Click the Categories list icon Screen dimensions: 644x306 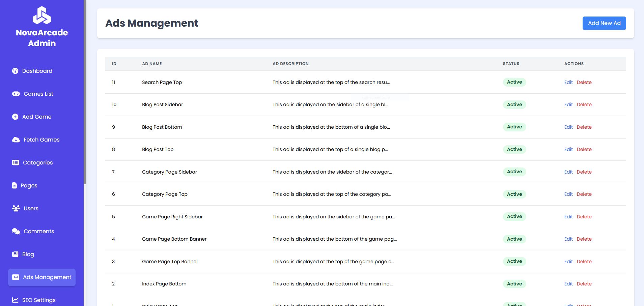click(x=16, y=162)
